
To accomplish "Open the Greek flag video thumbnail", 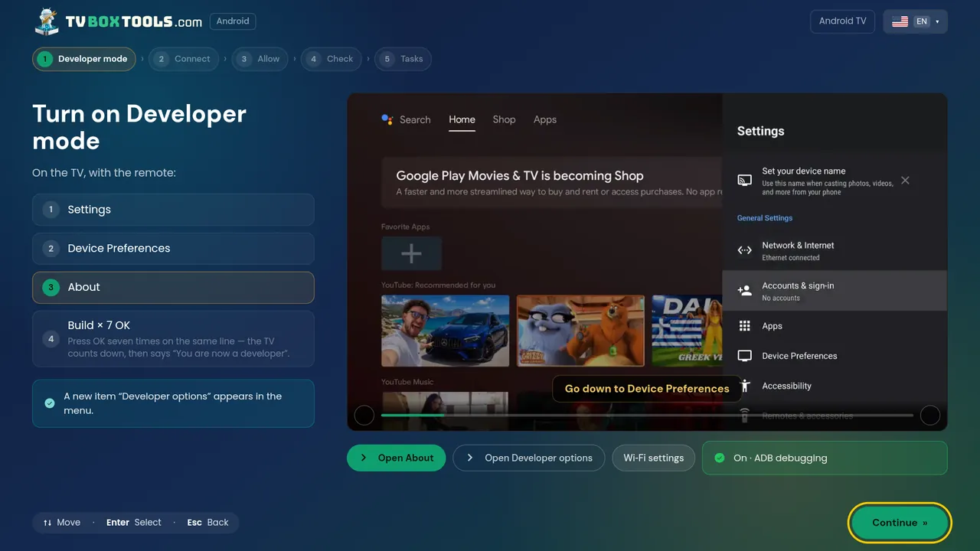I will 687,331.
